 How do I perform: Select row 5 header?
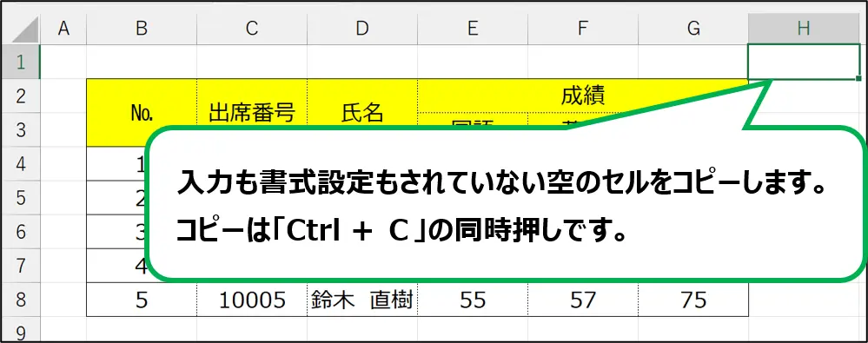coord(21,197)
